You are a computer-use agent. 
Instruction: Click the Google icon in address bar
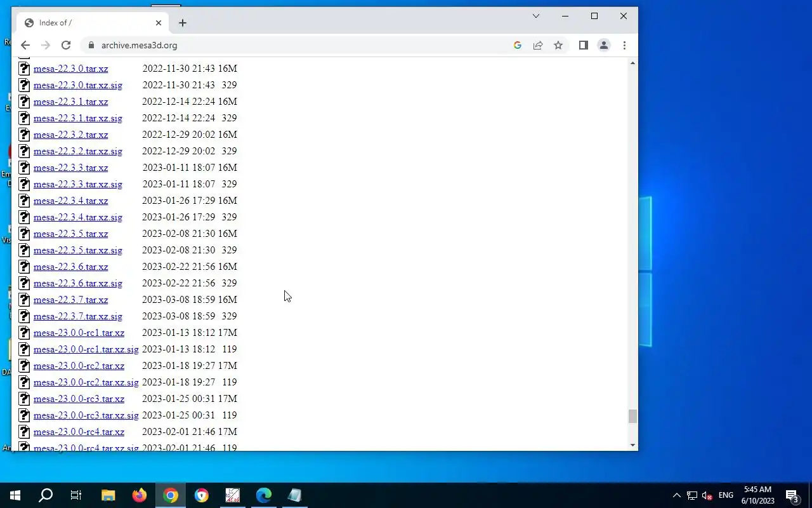tap(518, 45)
